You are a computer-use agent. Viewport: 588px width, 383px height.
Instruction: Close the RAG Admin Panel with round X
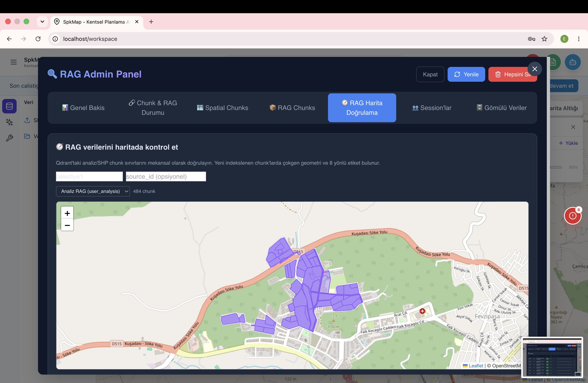click(534, 69)
